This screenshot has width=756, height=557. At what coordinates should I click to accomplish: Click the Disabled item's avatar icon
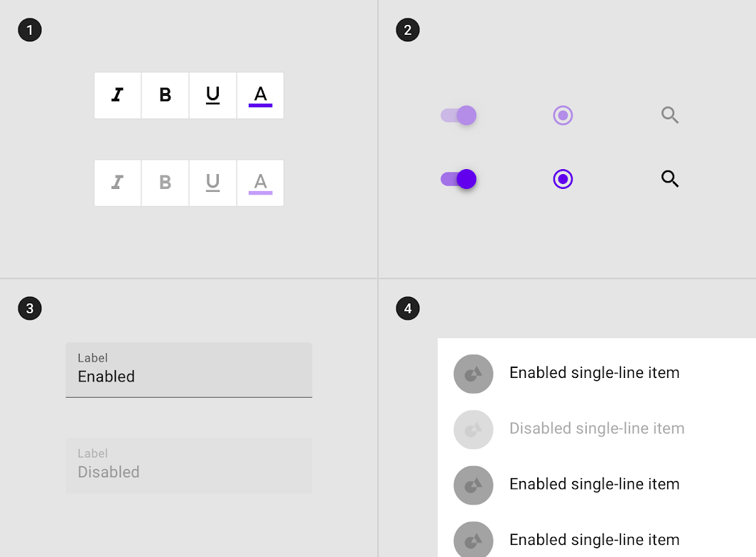473,429
